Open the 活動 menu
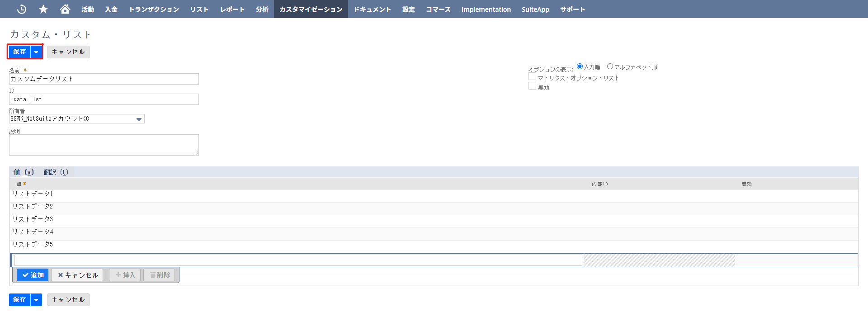 [88, 9]
